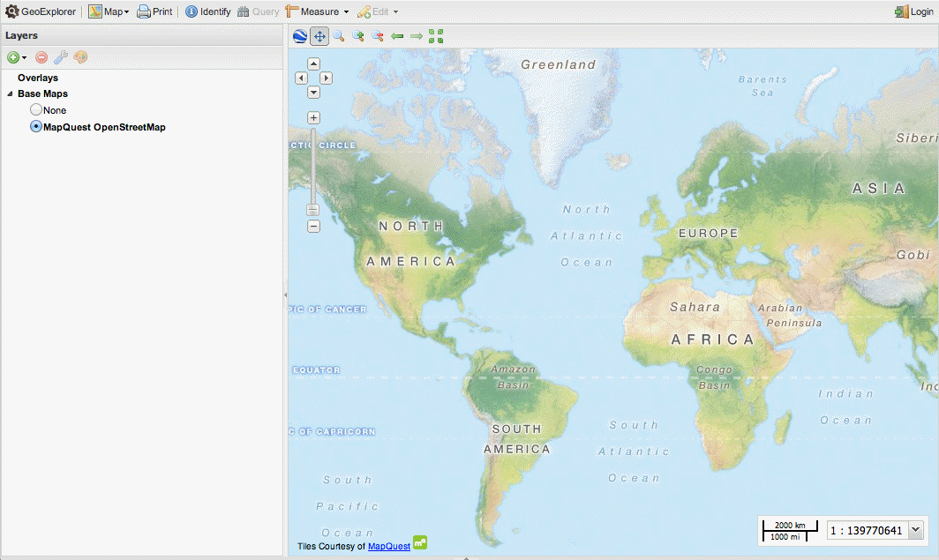Click the Login button
The width and height of the screenshot is (939, 560).
(915, 11)
